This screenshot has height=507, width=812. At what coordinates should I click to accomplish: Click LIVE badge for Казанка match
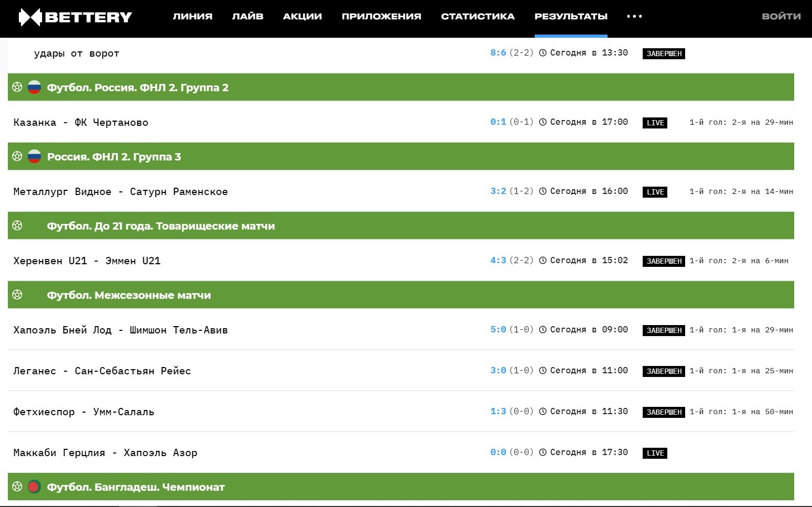pyautogui.click(x=655, y=123)
